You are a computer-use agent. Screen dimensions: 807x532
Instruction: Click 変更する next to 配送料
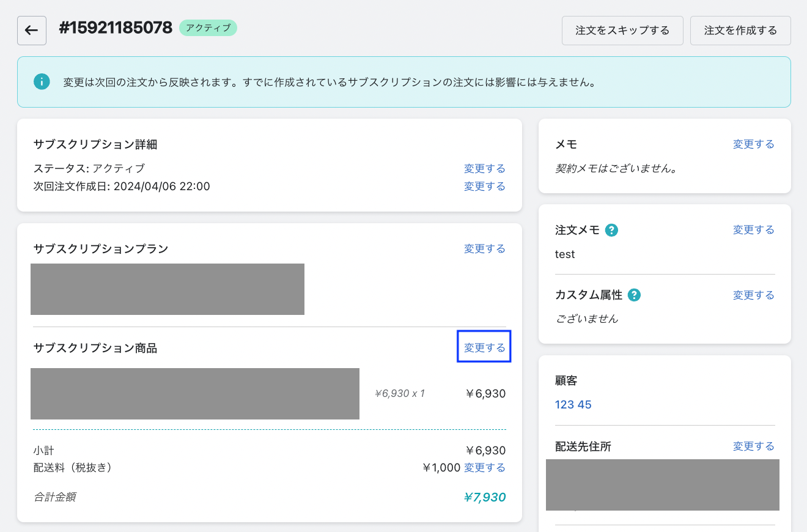tap(484, 468)
